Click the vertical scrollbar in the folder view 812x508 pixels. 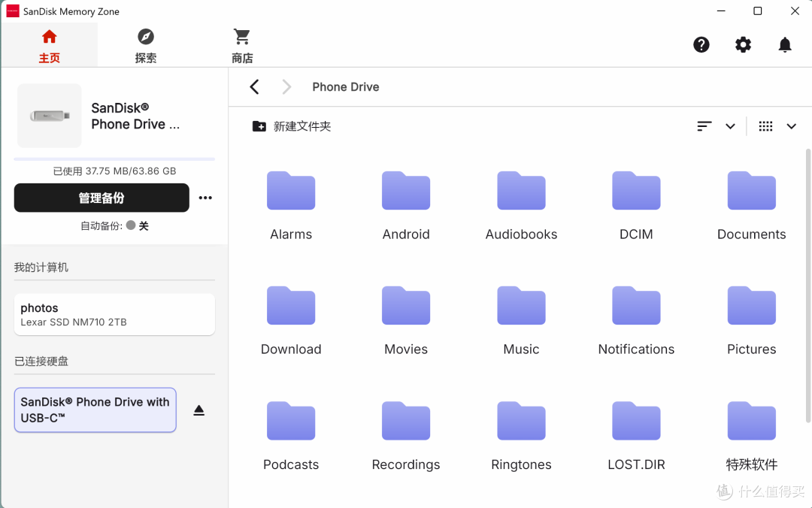pyautogui.click(x=807, y=286)
